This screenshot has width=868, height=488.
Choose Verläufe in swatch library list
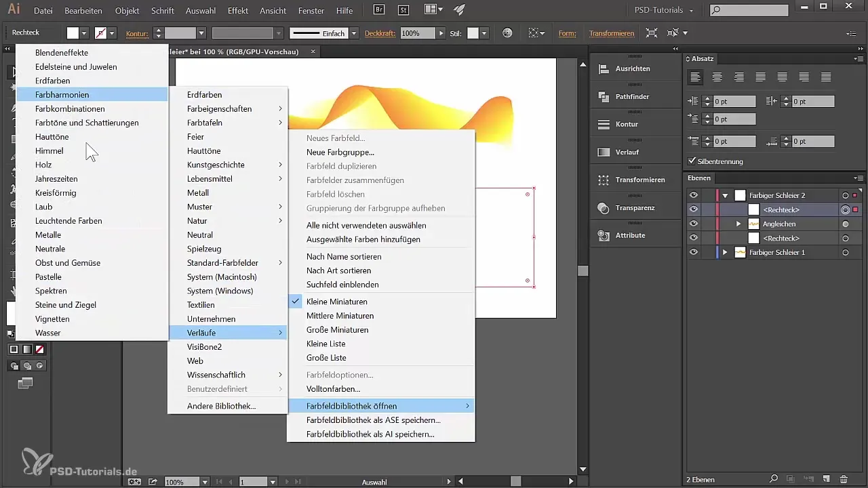227,333
